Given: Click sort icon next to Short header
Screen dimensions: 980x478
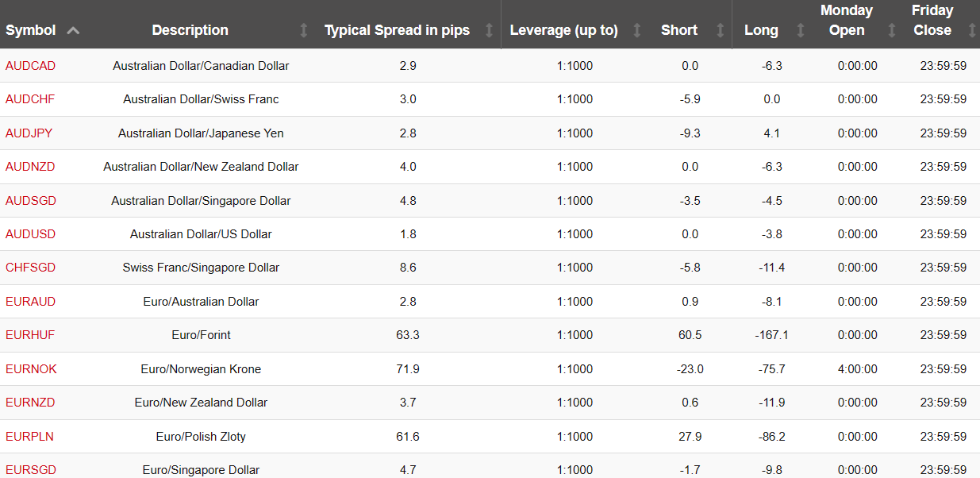Looking at the screenshot, I should [x=721, y=30].
